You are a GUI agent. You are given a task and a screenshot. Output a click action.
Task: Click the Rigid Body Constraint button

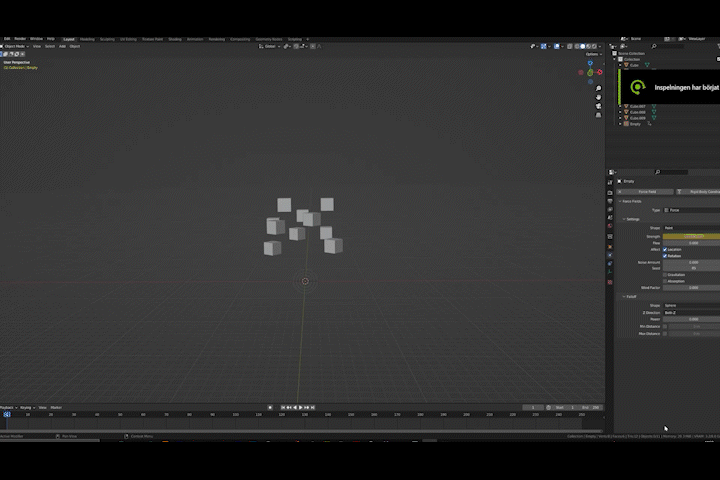pos(698,192)
